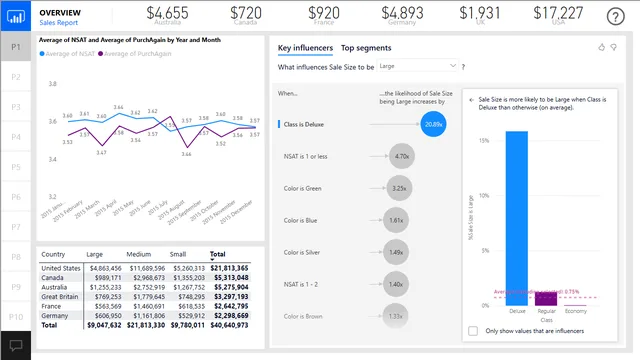
Task: Sort table by Total column header
Action: 218,254
